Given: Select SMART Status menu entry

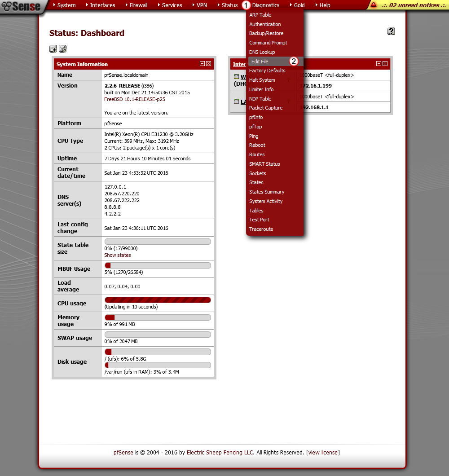Looking at the screenshot, I should [264, 164].
